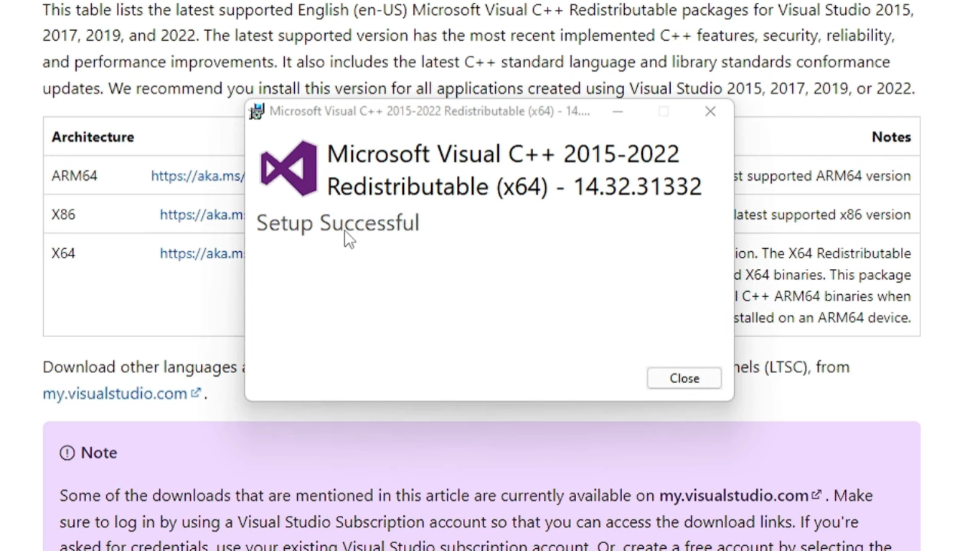Click the installer icon in dialog title bar
Viewport: 980px width, 551px height.
tap(256, 111)
